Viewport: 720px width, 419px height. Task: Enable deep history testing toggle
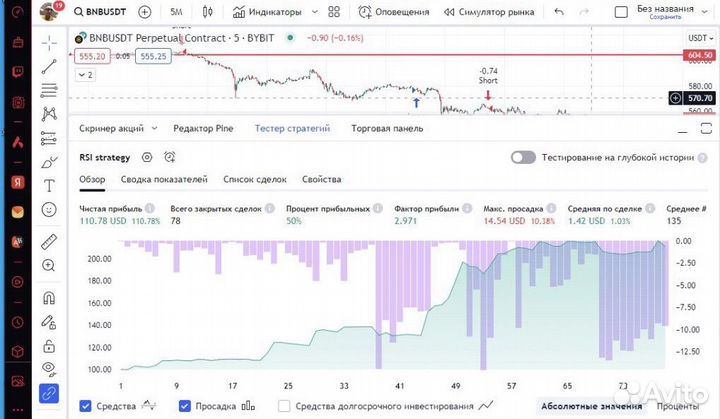[523, 157]
